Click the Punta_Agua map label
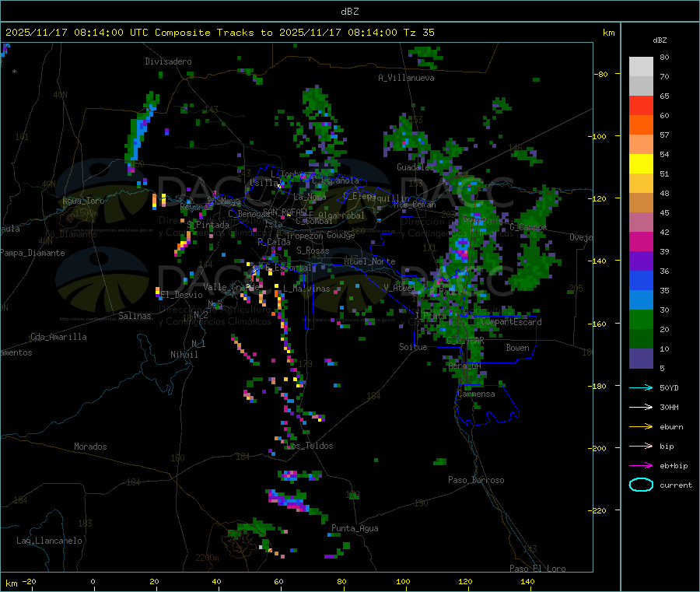Viewport: 700px width, 592px height. 355,528
